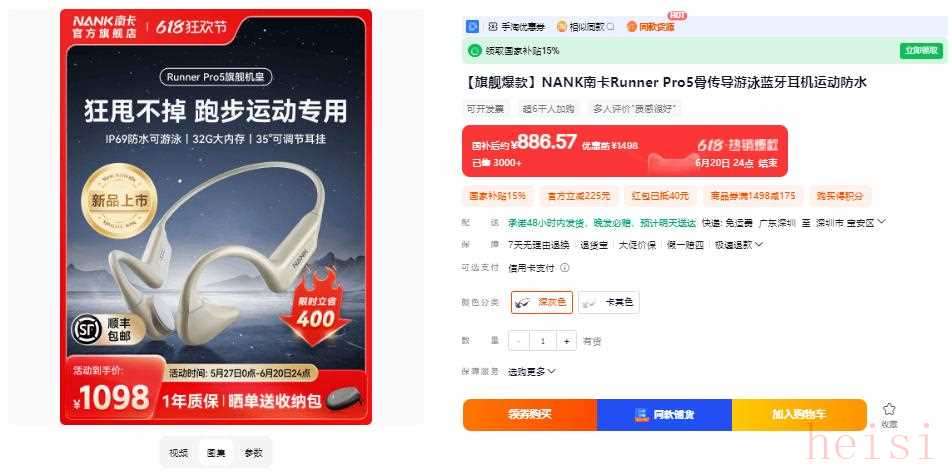951x472 pixels.
Task: Click the 加入购物车 add to cart button
Action: (799, 415)
